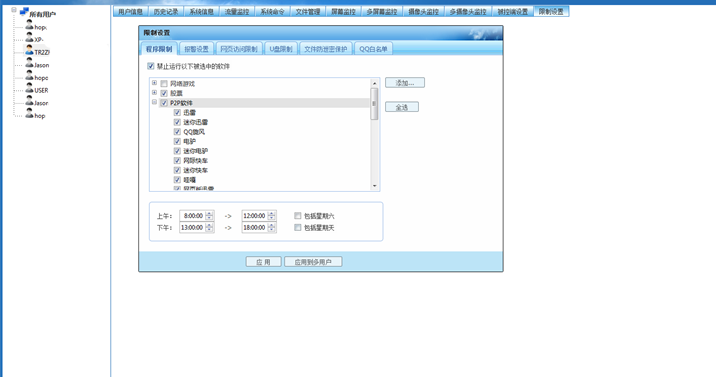Collapse the 所有用户 user tree

pyautogui.click(x=14, y=10)
